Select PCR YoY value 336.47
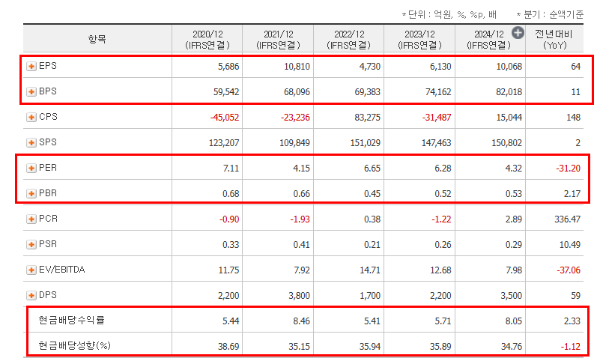The width and height of the screenshot is (594, 364). 568,219
